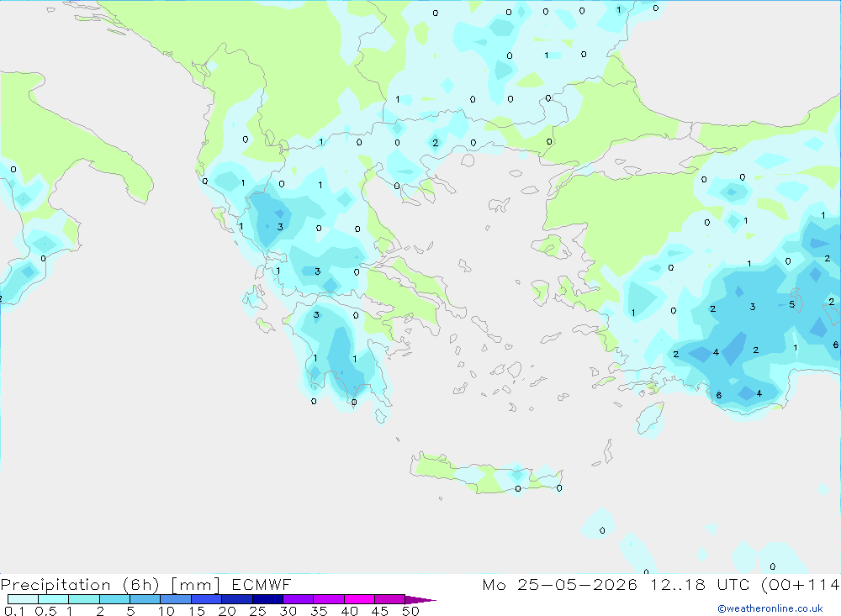
Task: Click the '25' legend scale label
Action: (258, 611)
